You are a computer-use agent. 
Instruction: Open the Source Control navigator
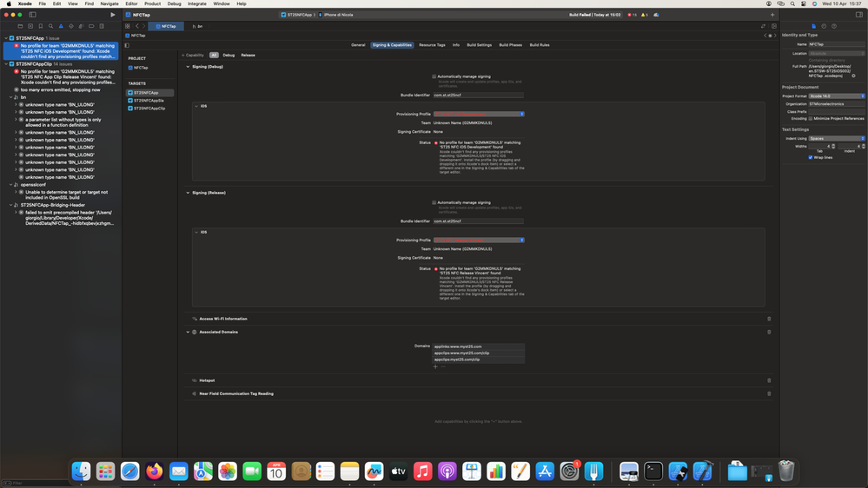point(30,26)
